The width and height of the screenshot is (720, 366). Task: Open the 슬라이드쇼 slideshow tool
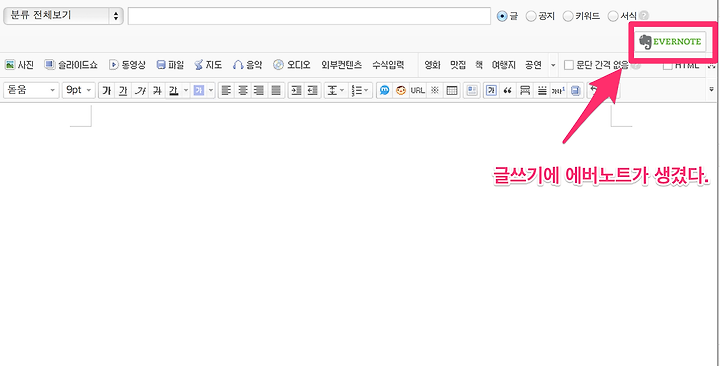pos(71,65)
